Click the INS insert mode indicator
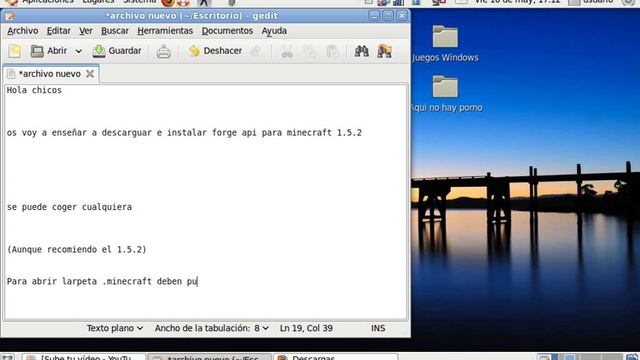The image size is (640, 360). click(x=378, y=328)
